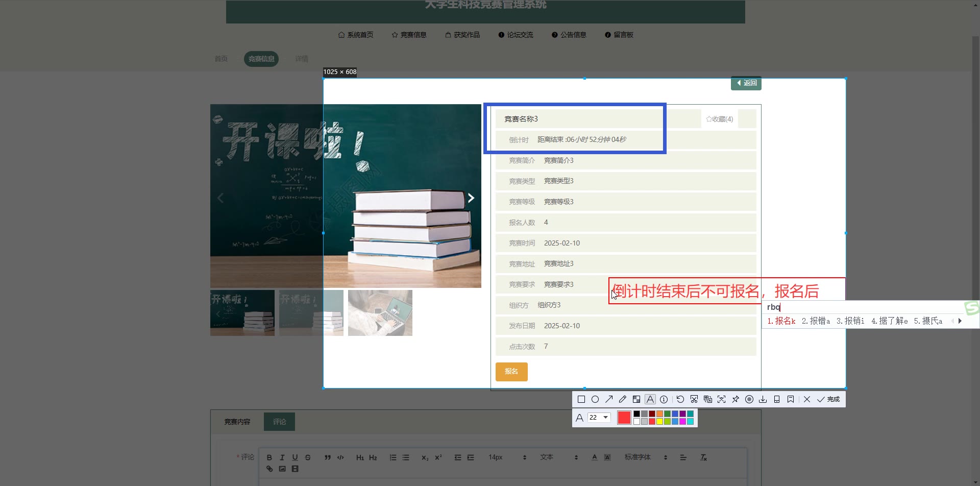This screenshot has width=980, height=486.
Task: Open the 标准字体 font family dropdown
Action: click(x=646, y=457)
